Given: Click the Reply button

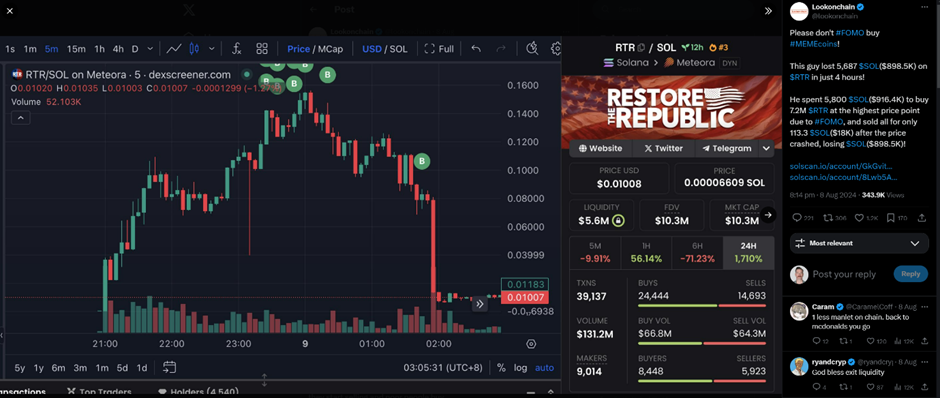Looking at the screenshot, I should tap(911, 274).
